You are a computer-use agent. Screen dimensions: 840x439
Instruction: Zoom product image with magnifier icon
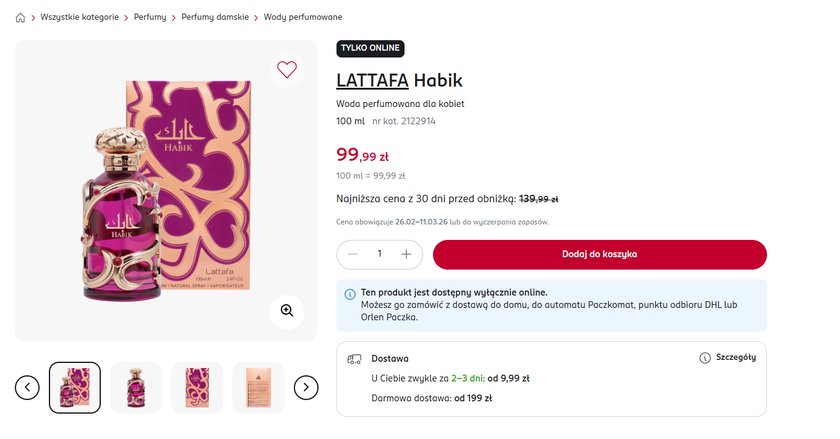287,311
